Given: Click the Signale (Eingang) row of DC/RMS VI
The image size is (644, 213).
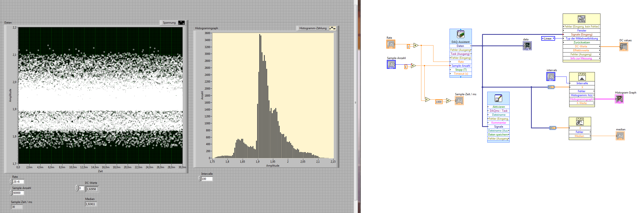Looking at the screenshot, I should pos(582,35).
